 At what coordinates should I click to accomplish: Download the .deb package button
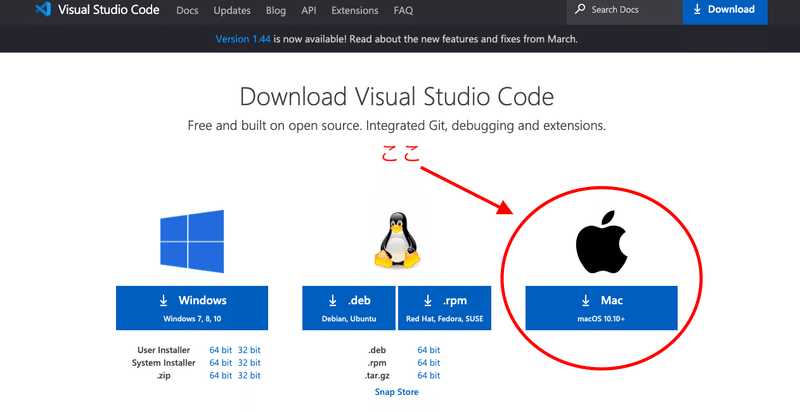[348, 307]
